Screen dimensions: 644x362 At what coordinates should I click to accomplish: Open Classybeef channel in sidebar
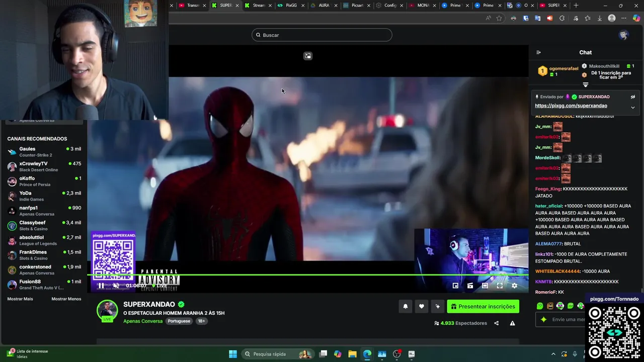(44, 225)
